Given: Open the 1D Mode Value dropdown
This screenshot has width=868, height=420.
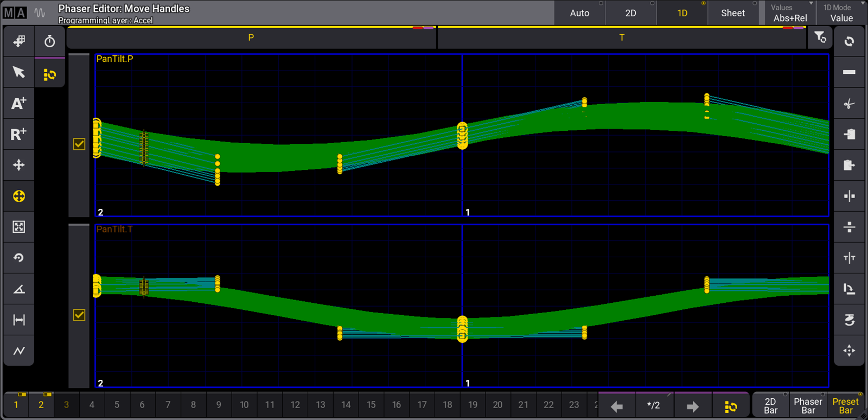Looking at the screenshot, I should (841, 13).
